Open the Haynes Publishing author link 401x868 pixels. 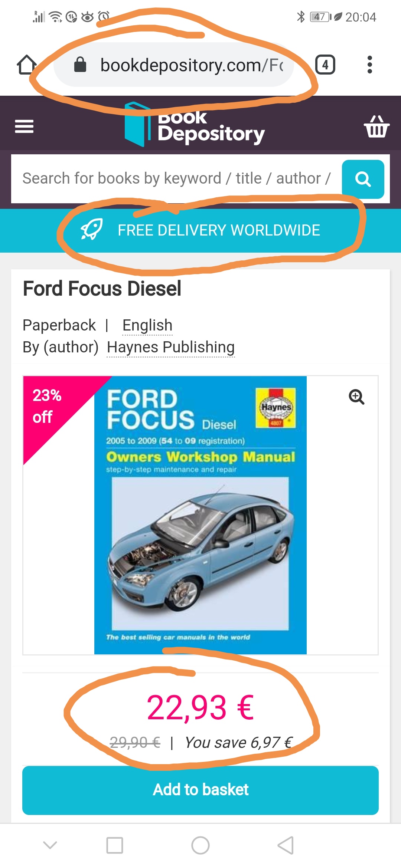coord(171,347)
